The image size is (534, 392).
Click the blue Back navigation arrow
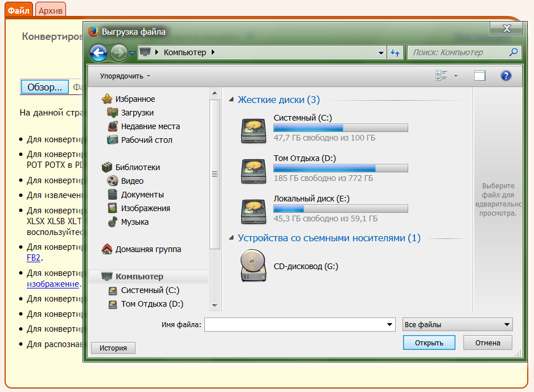[x=98, y=53]
